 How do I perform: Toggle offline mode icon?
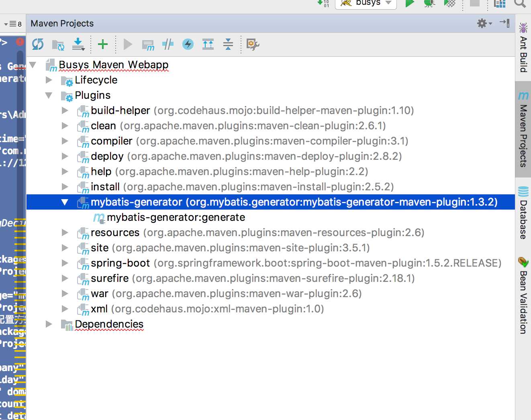pos(168,44)
